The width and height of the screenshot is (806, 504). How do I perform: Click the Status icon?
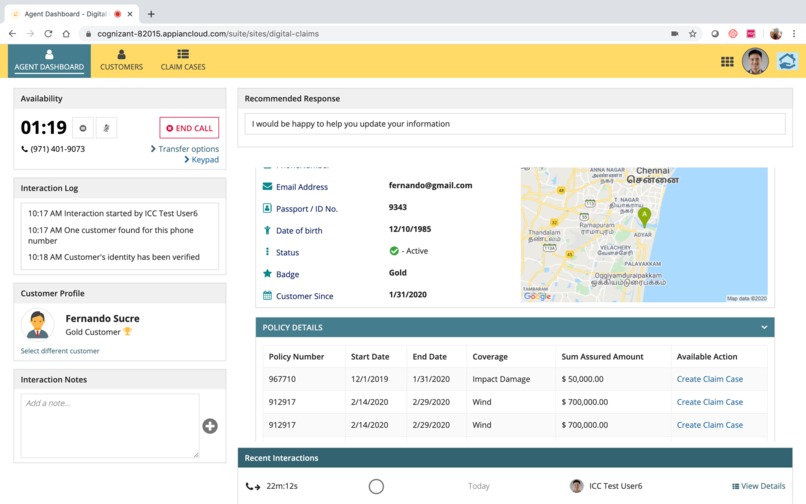click(x=267, y=251)
